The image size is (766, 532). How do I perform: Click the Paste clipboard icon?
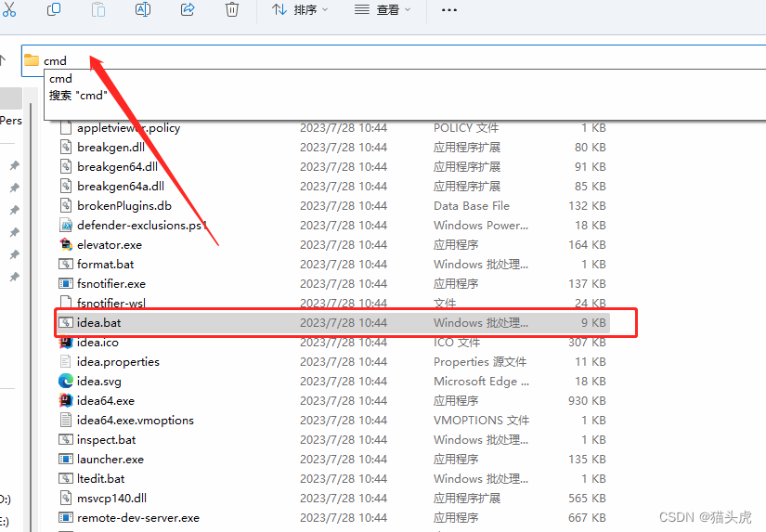point(98,9)
